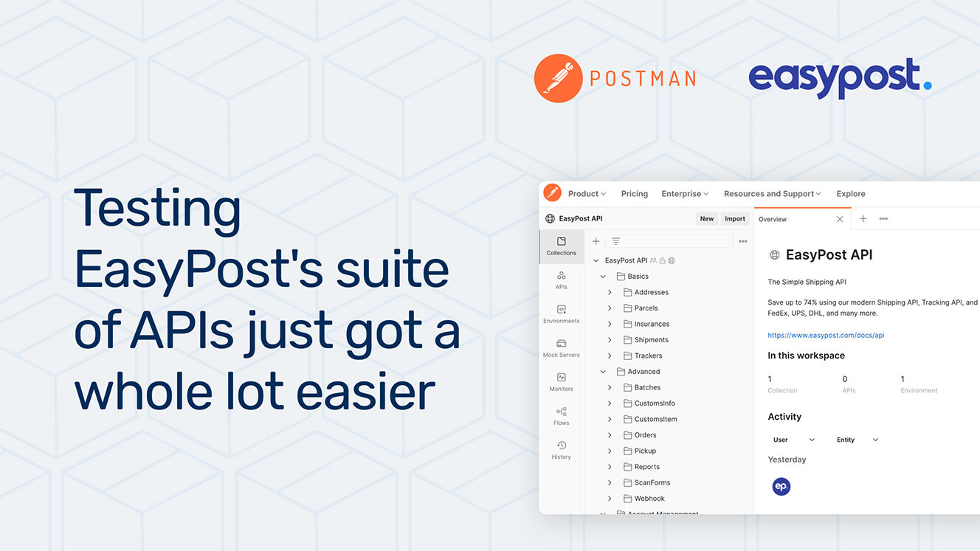Click the "The Simple Shipping API" description
Screen dimensions: 980x551
(x=807, y=282)
